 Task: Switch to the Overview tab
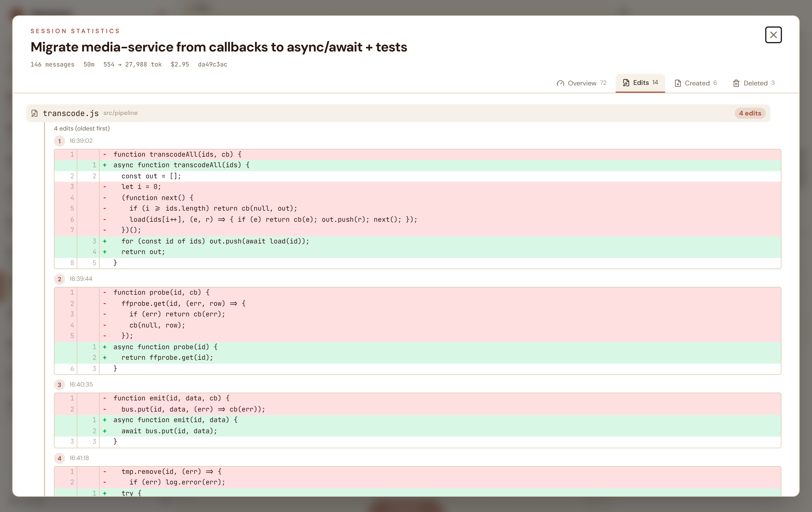[582, 83]
